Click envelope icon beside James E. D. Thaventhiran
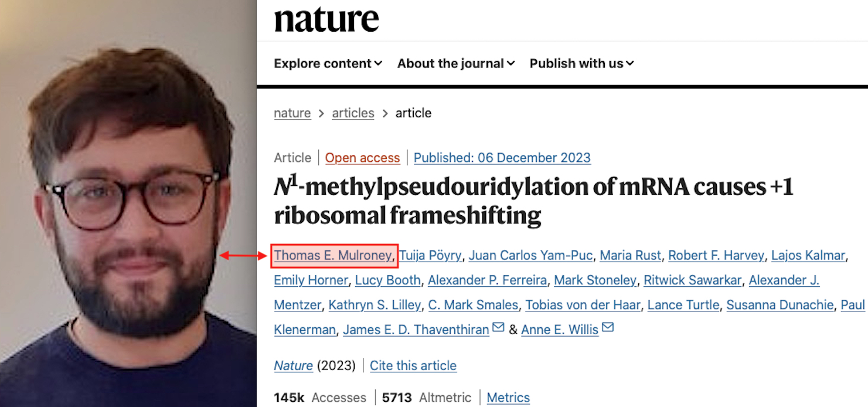The image size is (868, 407). click(x=498, y=327)
